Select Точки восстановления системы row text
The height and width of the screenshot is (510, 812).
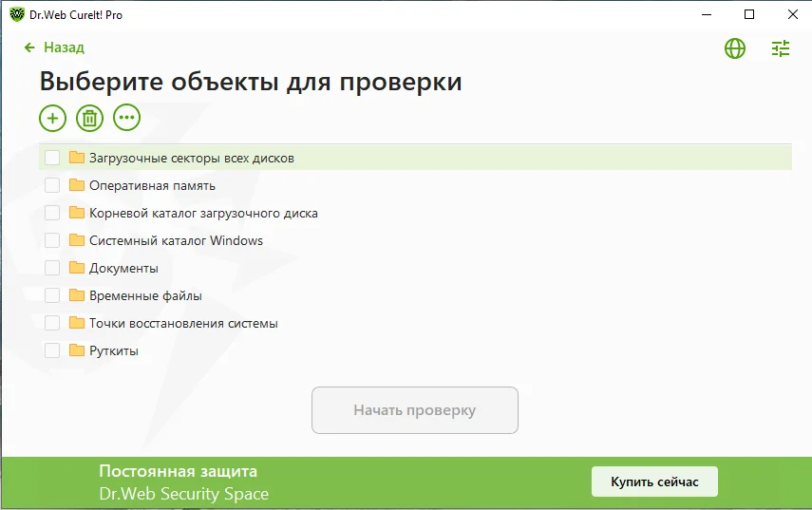(183, 324)
